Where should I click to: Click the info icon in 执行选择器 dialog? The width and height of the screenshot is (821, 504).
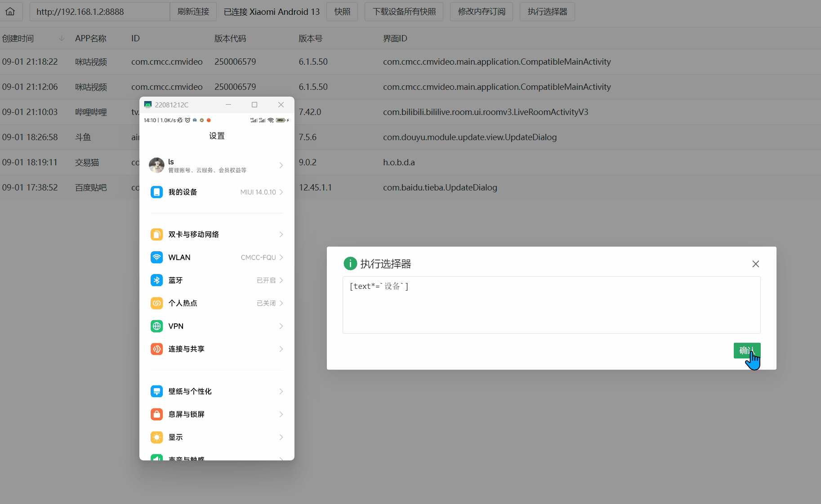pos(350,264)
